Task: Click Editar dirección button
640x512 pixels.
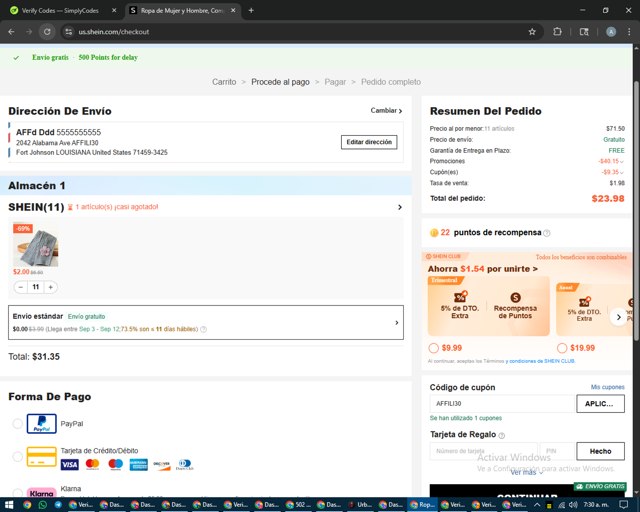Action: click(x=369, y=142)
